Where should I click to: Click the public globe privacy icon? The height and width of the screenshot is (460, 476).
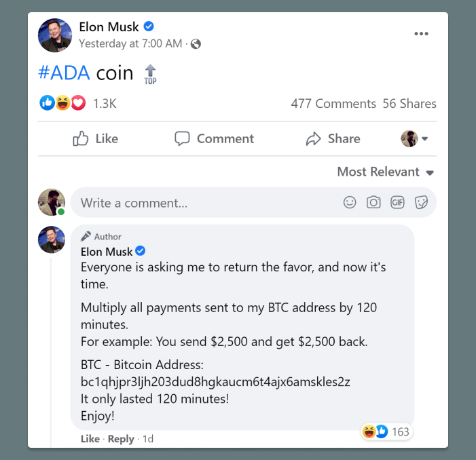[x=196, y=44]
